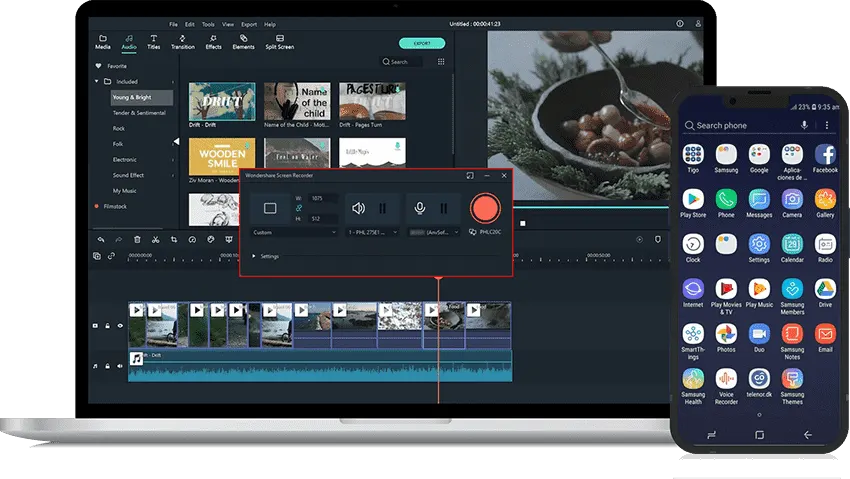Open My Music in the sidebar
Viewport: 850px width, 479px height.
pos(125,191)
